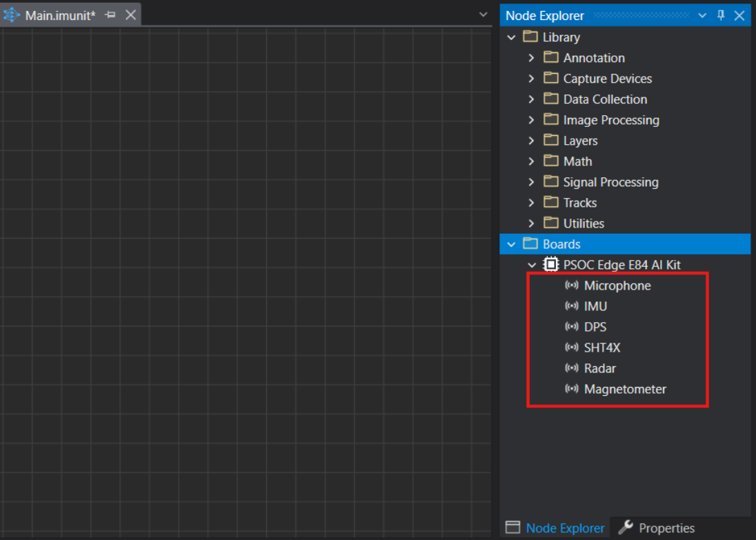Select the Boards folder
The image size is (756, 540).
561,244
